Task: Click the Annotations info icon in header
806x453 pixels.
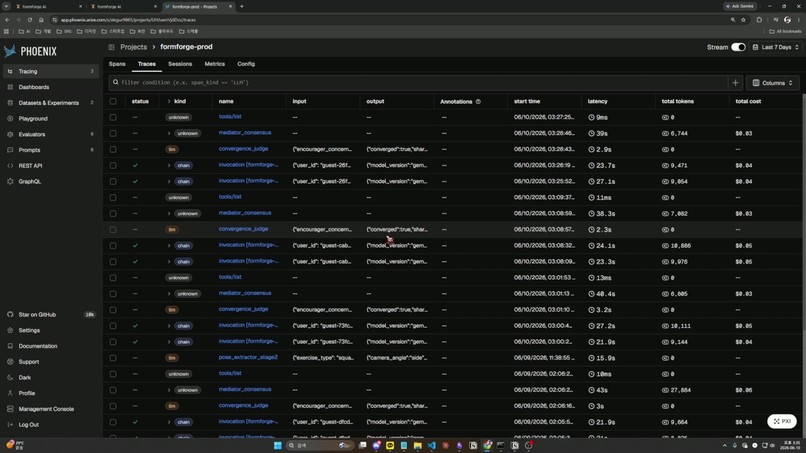Action: pyautogui.click(x=478, y=102)
